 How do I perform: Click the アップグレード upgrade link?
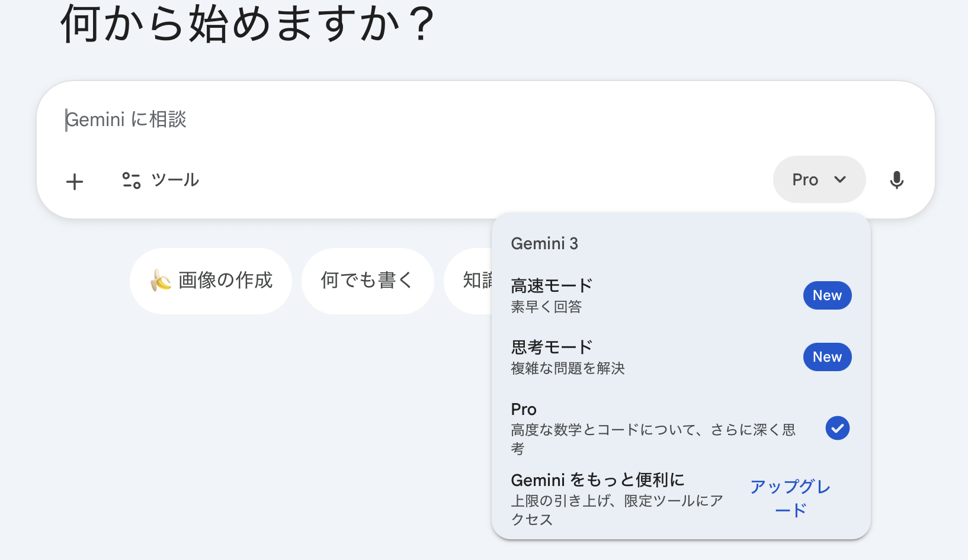791,498
